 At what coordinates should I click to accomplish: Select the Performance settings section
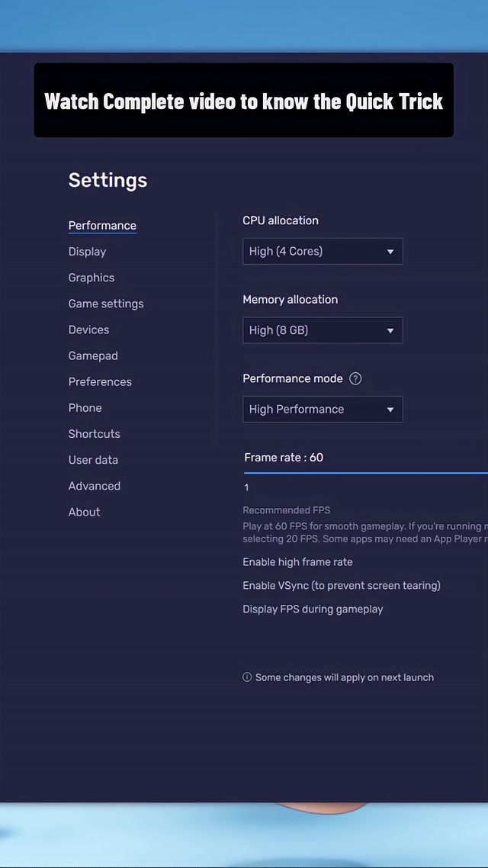(x=102, y=226)
